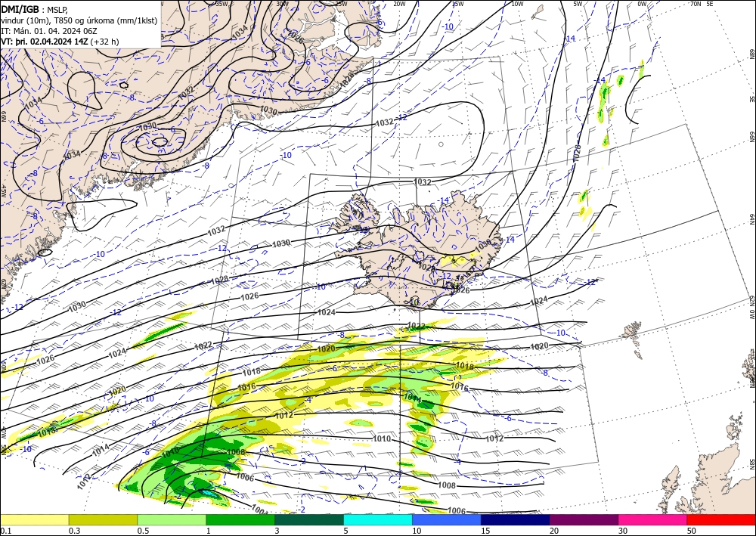Click the '30' legend value
The height and width of the screenshot is (536, 756).
(623, 531)
